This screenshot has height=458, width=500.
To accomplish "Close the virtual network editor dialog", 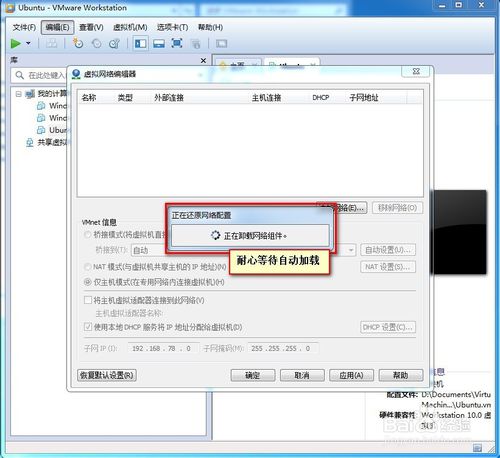I will [x=416, y=71].
